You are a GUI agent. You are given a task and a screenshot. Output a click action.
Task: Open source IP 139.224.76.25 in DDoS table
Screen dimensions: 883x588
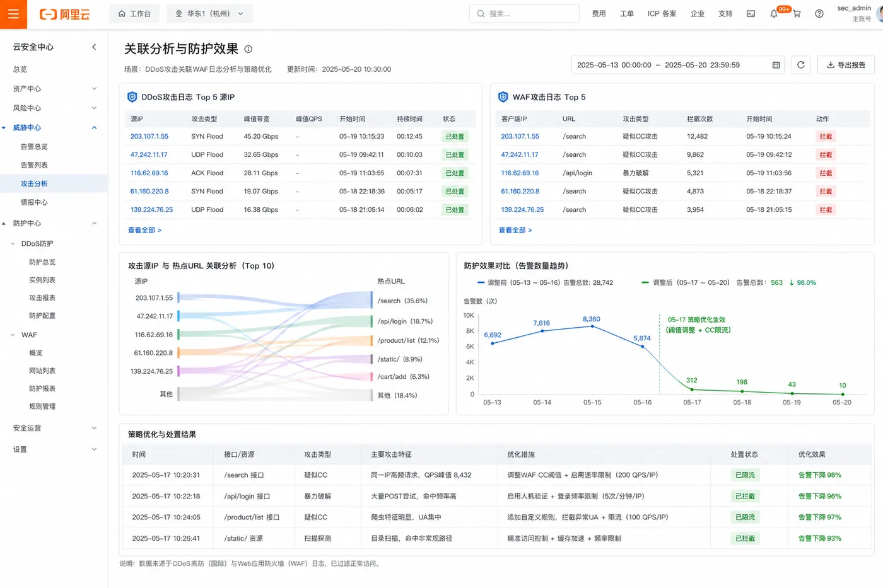151,209
